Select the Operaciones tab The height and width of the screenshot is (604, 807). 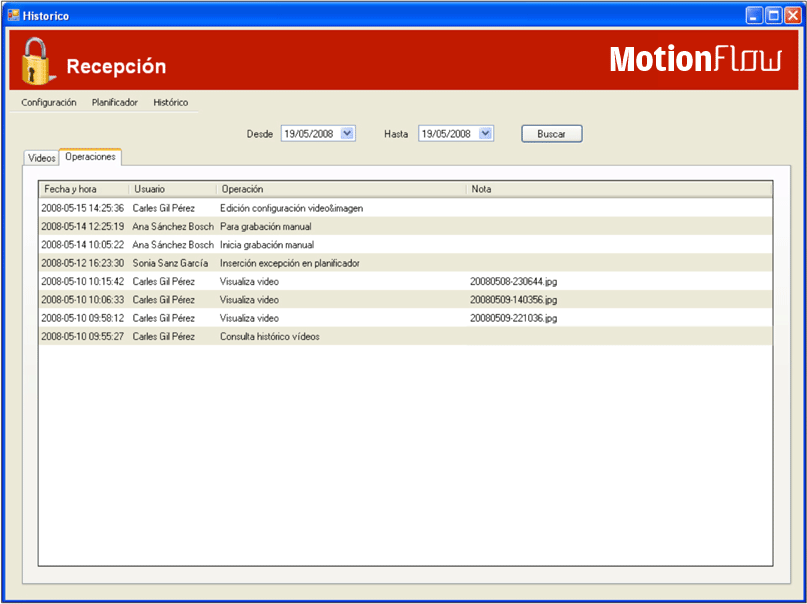(x=90, y=157)
